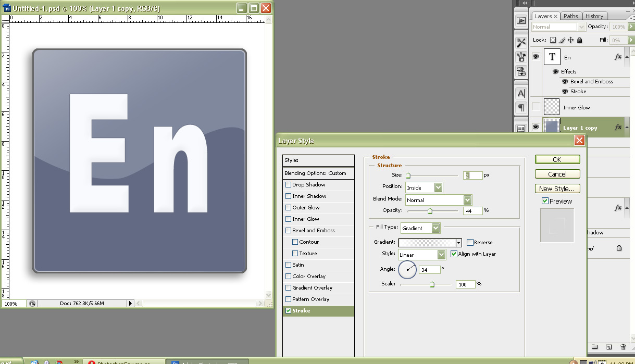The height and width of the screenshot is (364, 635).
Task: Toggle visibility of En layer Effects
Action: click(x=556, y=71)
